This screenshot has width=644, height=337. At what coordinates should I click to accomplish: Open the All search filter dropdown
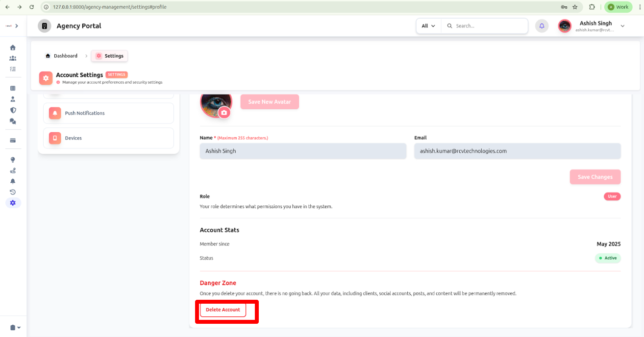tap(428, 26)
